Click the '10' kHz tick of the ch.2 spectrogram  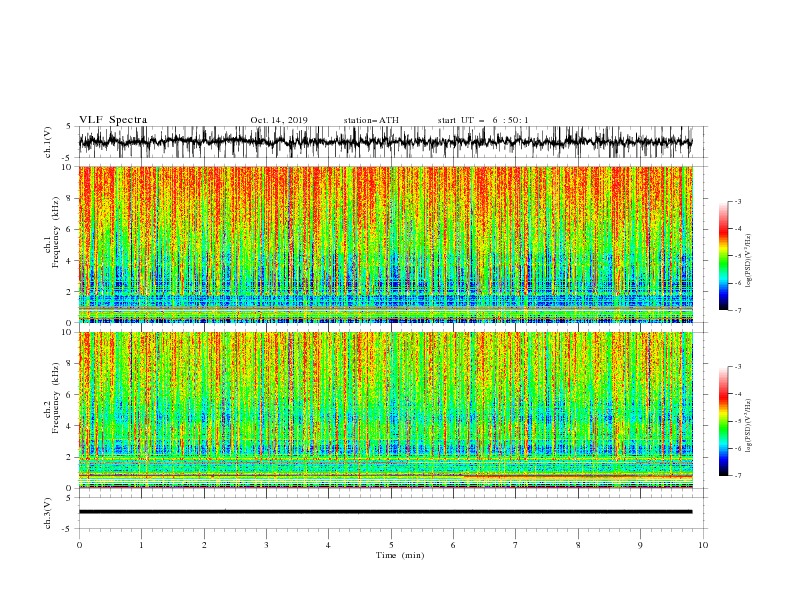[68, 332]
